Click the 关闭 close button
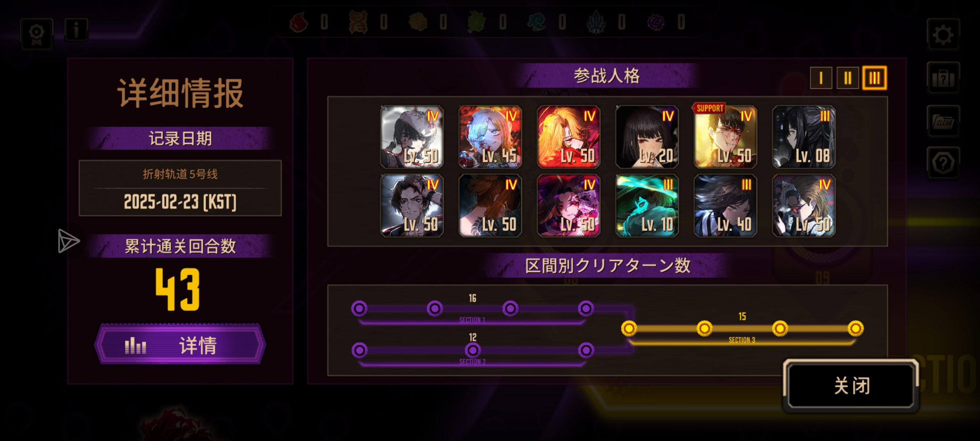The width and height of the screenshot is (980, 441). click(851, 385)
